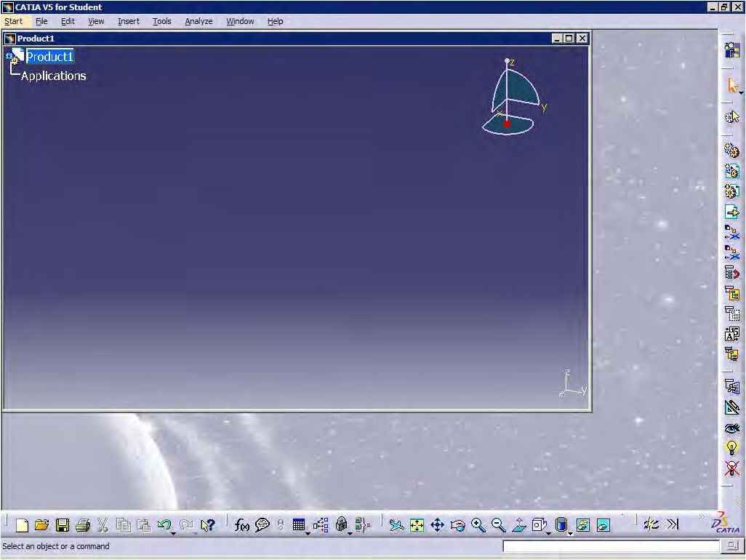This screenshot has width=746, height=560.
Task: Open the Start menu
Action: [x=13, y=21]
